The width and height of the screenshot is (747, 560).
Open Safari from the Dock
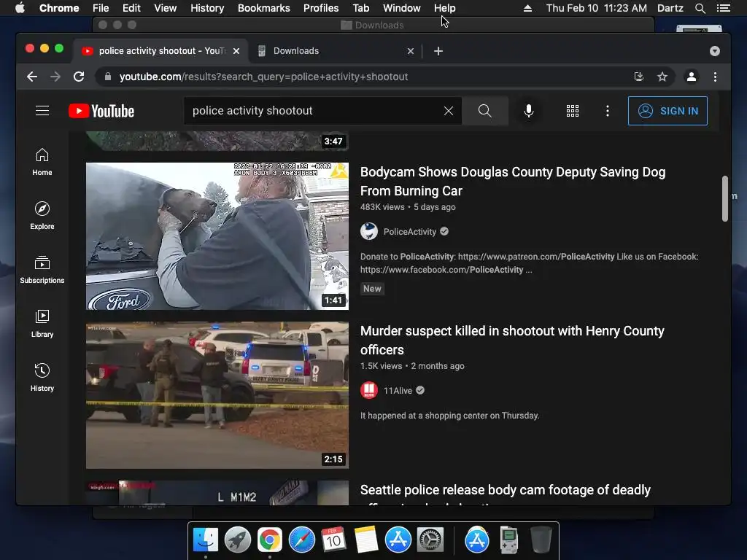(x=301, y=540)
